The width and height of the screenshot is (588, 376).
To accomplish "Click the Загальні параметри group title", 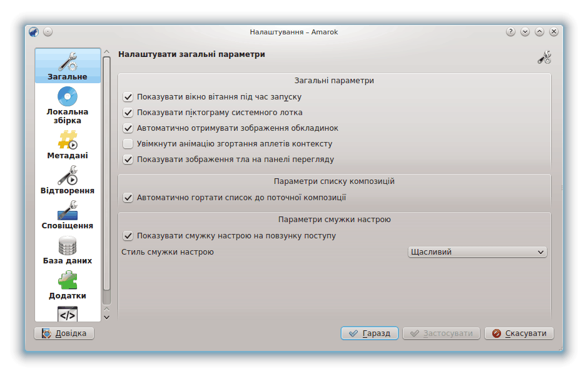I will pyautogui.click(x=334, y=81).
